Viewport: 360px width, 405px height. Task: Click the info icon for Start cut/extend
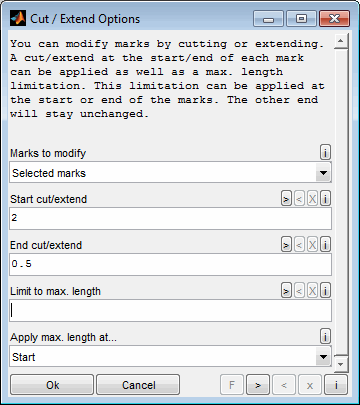[x=325, y=199]
